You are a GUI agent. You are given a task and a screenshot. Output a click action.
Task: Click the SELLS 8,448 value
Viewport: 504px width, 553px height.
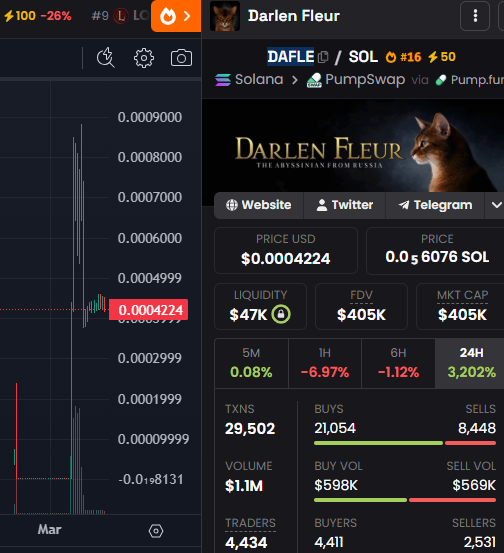coord(477,429)
